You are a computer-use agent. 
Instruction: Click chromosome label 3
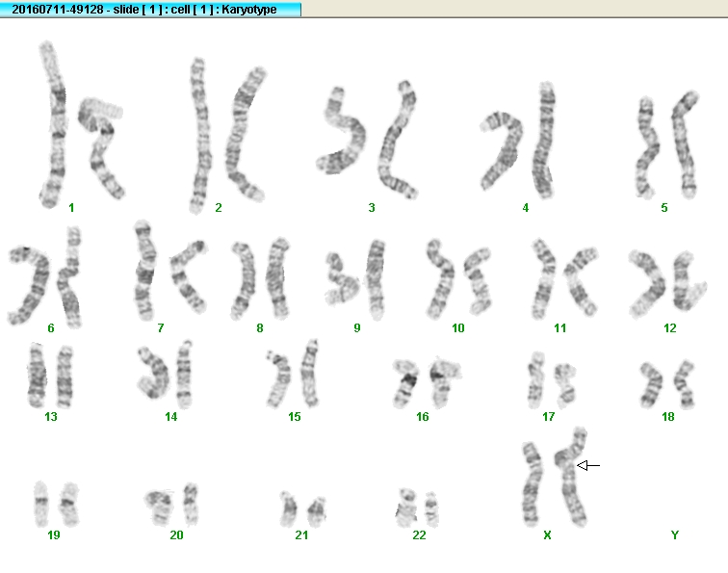[372, 208]
